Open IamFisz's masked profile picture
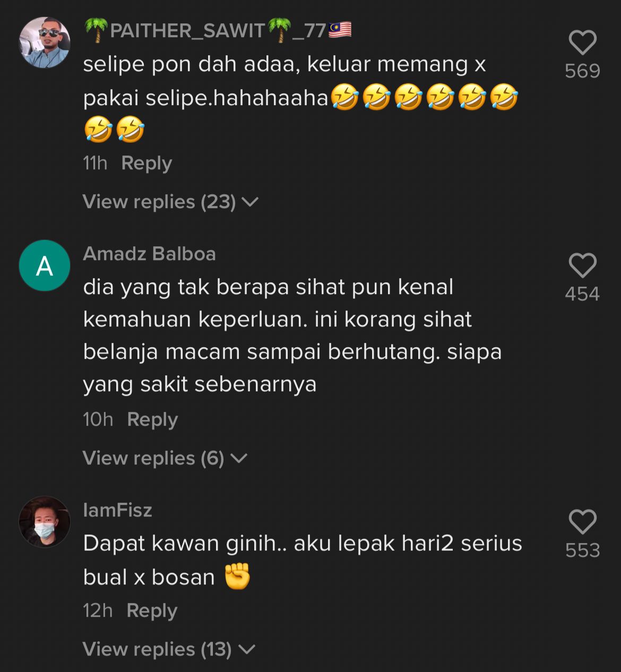Viewport: 621px width, 672px height. tap(45, 522)
